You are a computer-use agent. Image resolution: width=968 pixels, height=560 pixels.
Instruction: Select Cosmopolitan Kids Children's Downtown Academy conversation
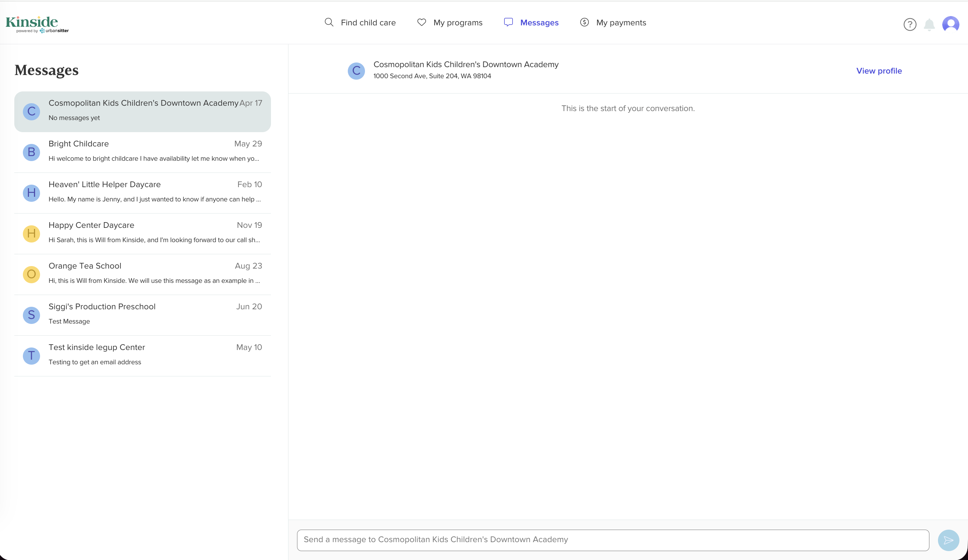[143, 112]
